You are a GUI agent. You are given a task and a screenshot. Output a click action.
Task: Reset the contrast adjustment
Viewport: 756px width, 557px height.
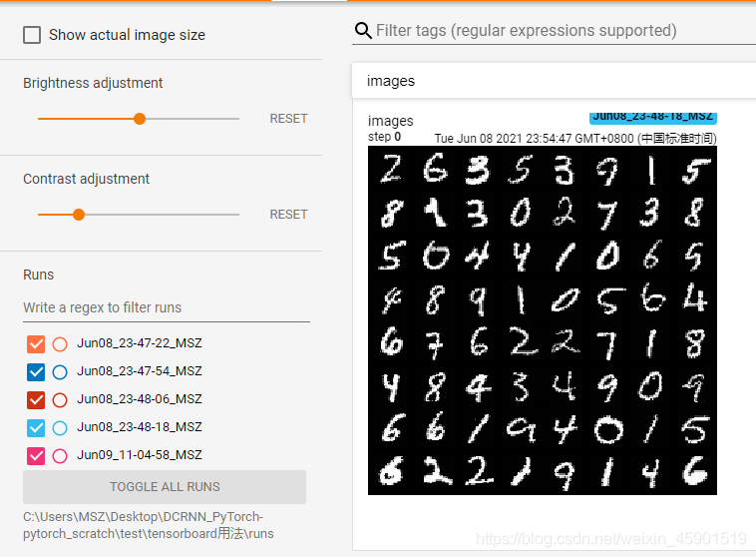tap(288, 215)
